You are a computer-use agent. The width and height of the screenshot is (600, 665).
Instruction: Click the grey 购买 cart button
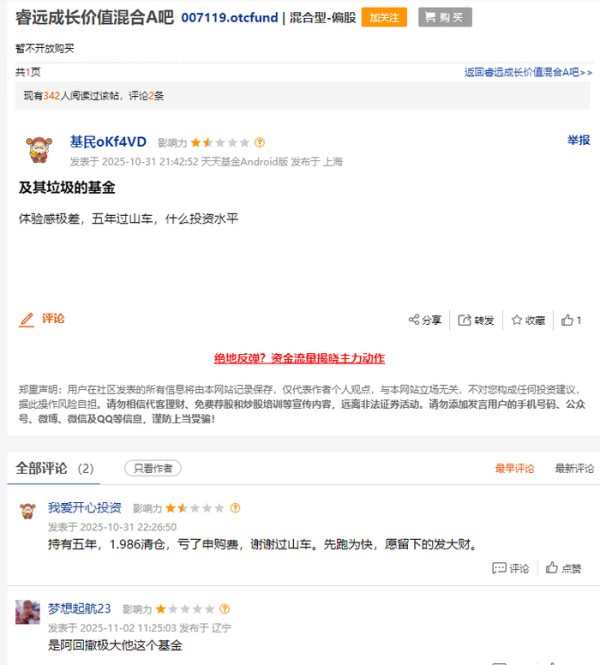point(445,17)
